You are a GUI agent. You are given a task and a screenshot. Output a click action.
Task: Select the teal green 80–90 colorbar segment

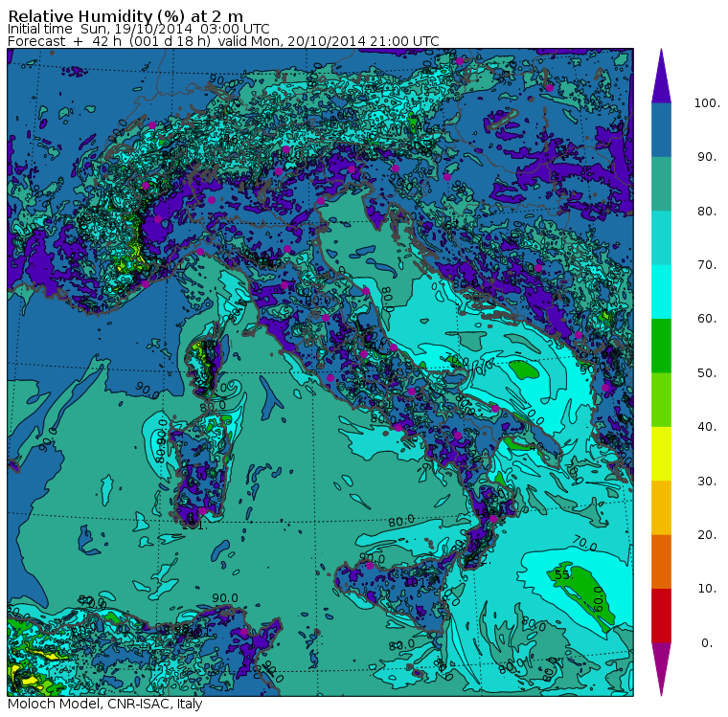click(x=661, y=184)
